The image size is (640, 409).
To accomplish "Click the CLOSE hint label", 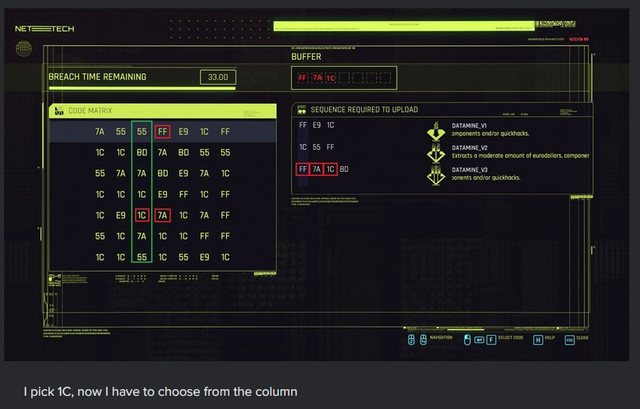I will [582, 338].
